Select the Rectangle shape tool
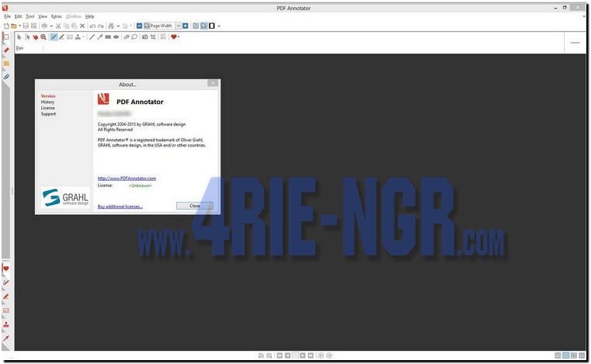Screen dimensions: 591x364 pyautogui.click(x=108, y=37)
